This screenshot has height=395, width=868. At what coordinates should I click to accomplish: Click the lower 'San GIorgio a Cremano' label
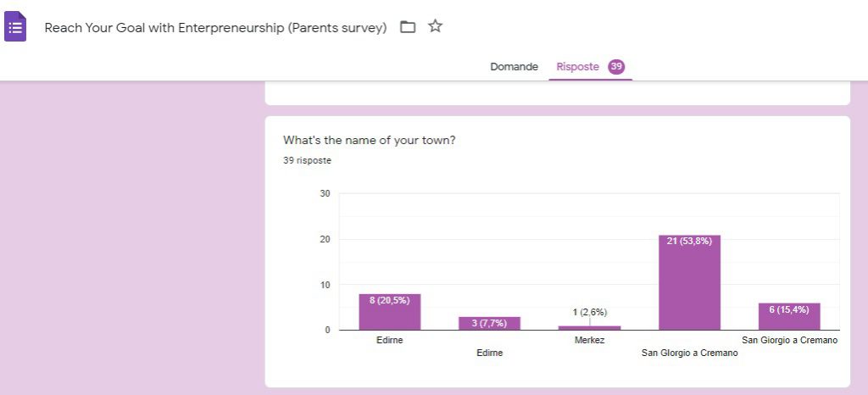click(689, 353)
